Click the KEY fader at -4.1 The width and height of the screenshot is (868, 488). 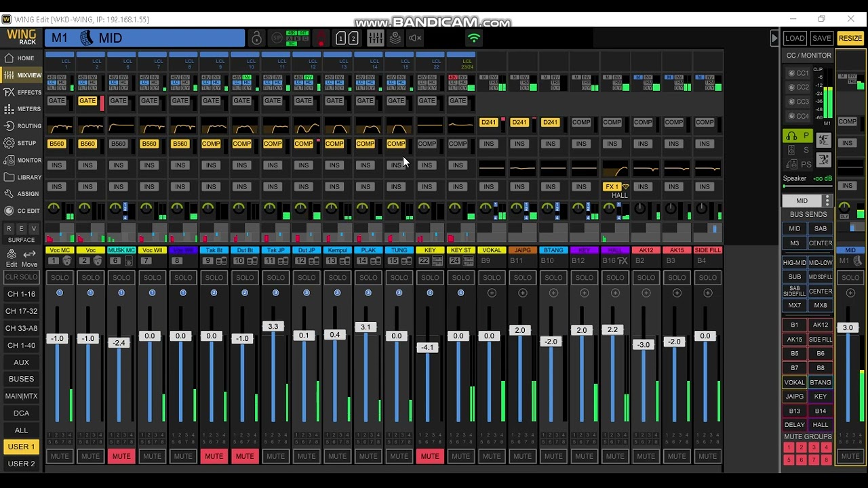427,347
